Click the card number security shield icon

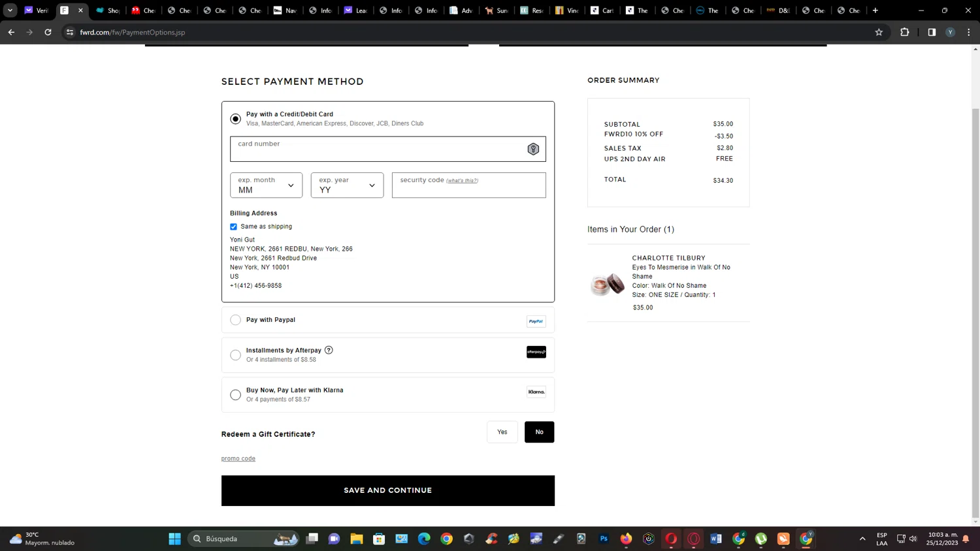(x=533, y=149)
